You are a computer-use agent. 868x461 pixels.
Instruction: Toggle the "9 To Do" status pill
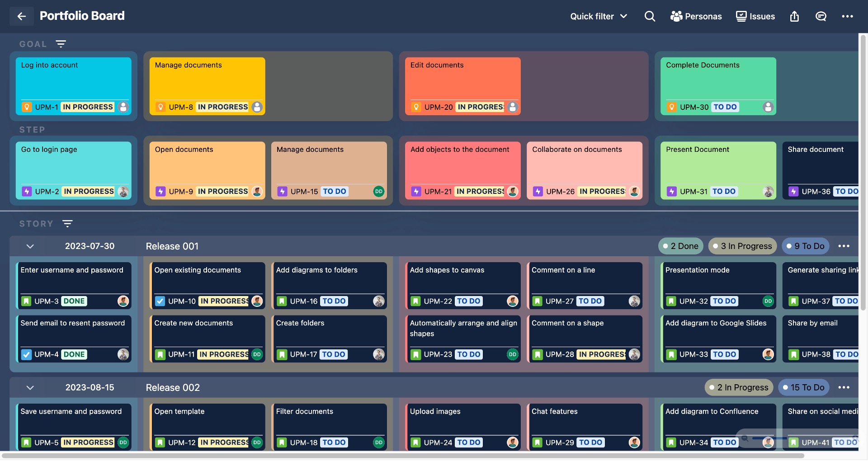coord(805,246)
